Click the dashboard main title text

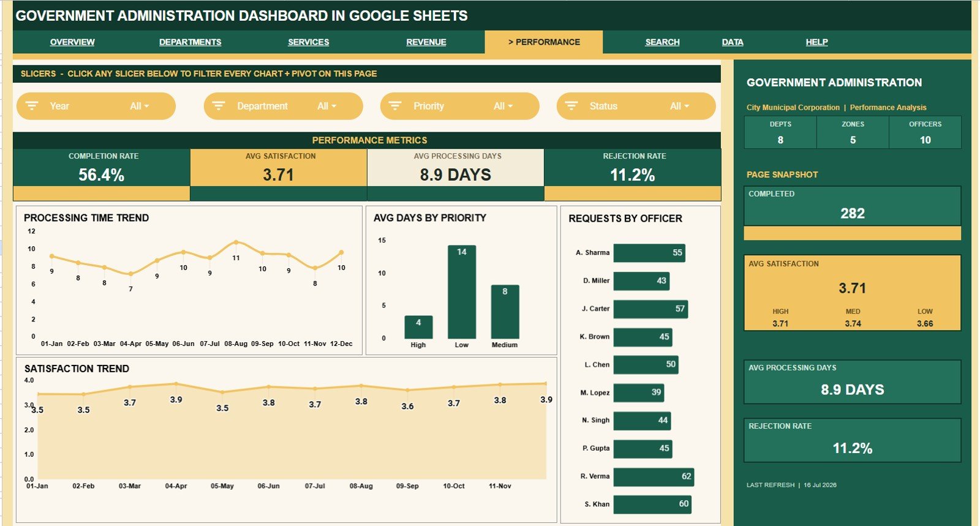point(241,16)
